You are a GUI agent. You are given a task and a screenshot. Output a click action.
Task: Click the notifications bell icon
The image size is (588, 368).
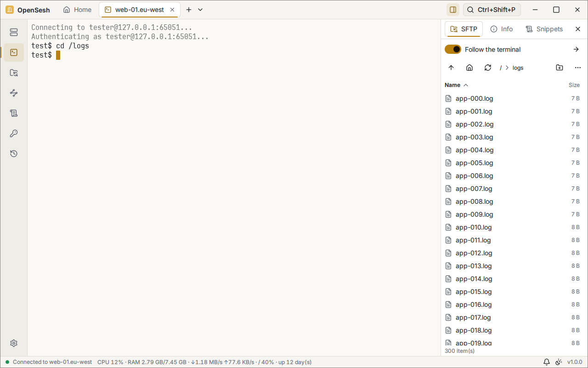tap(547, 362)
